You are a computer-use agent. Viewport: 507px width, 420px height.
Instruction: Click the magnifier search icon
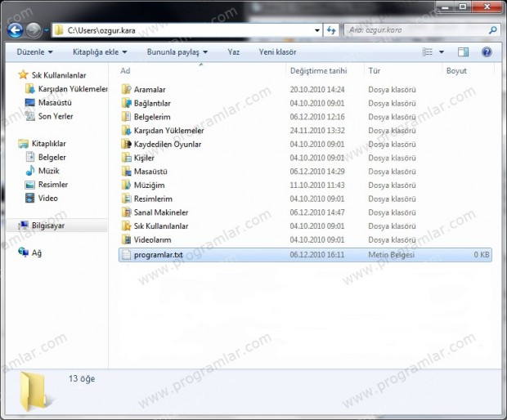493,30
